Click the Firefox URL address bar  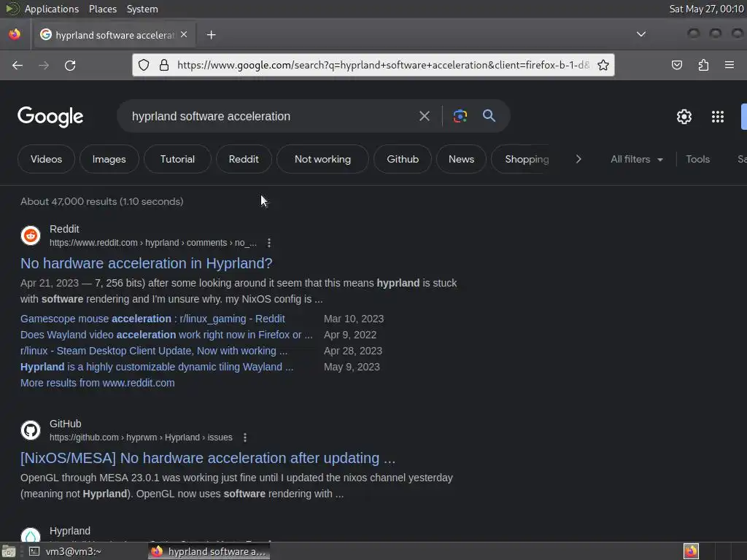tap(383, 65)
